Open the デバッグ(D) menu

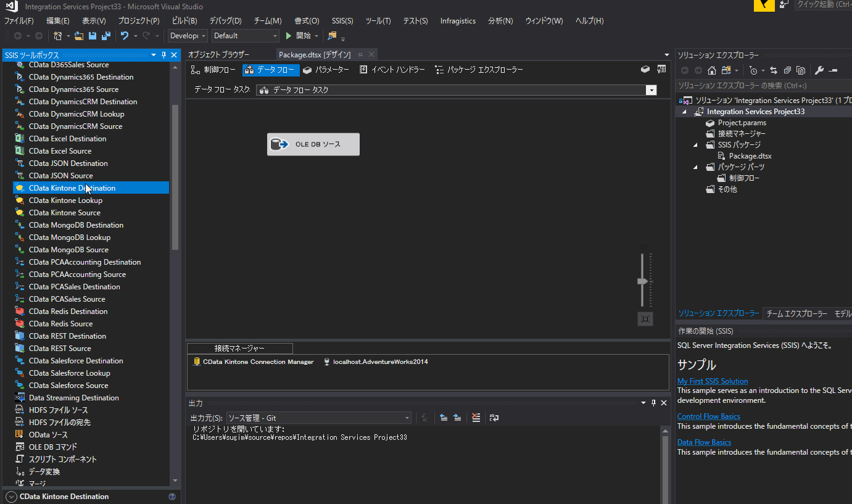(x=225, y=21)
